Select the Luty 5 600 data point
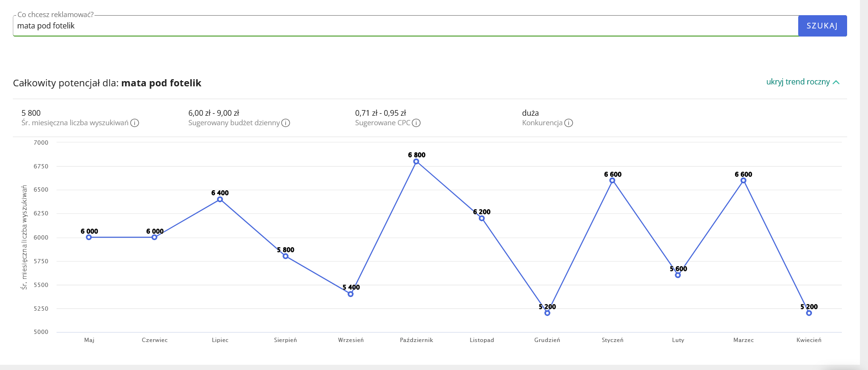Screen dimensions: 868x370 click(678, 275)
